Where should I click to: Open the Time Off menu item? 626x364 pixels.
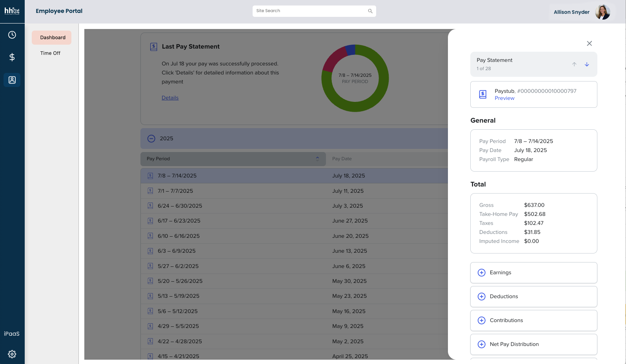click(50, 53)
